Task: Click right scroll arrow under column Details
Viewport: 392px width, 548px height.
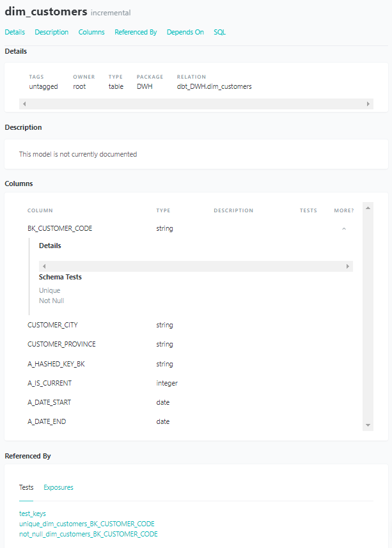Action: [x=348, y=266]
